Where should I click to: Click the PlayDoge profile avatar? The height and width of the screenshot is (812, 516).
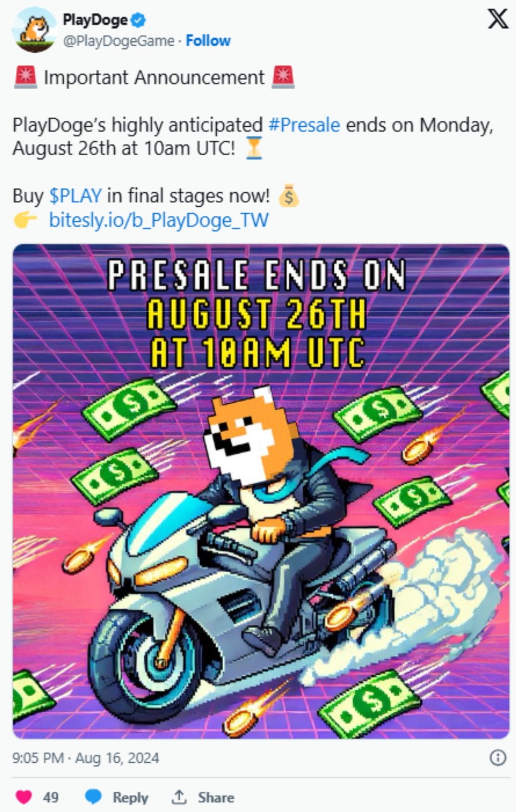click(x=34, y=31)
